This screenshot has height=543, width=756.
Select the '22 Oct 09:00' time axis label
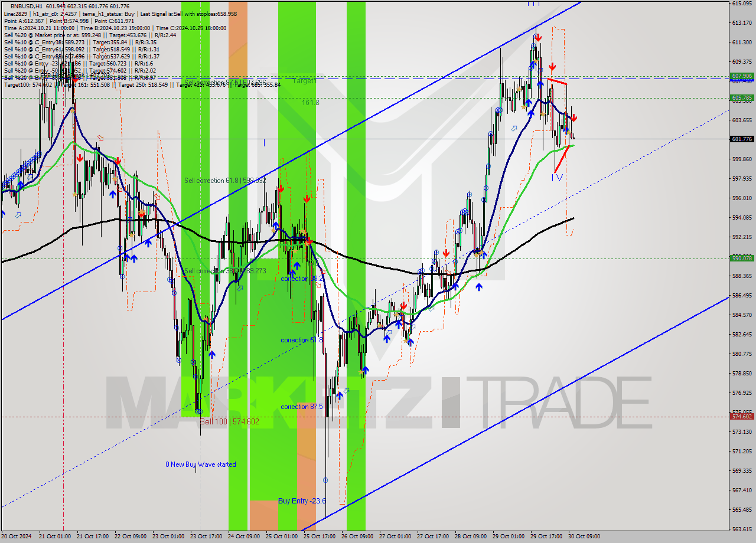(x=130, y=537)
